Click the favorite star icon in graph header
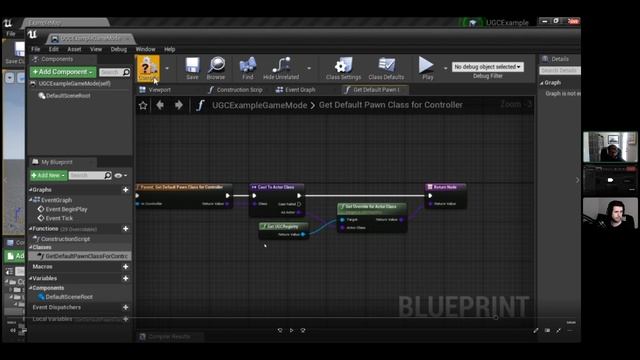This screenshot has width=640, height=360. point(143,105)
